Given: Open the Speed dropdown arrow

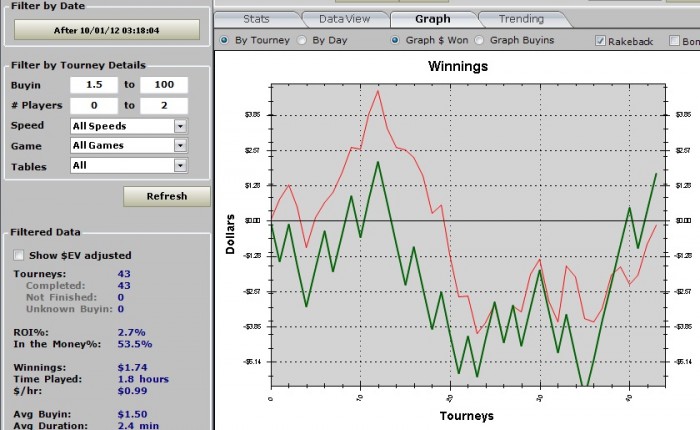Looking at the screenshot, I should (x=180, y=126).
